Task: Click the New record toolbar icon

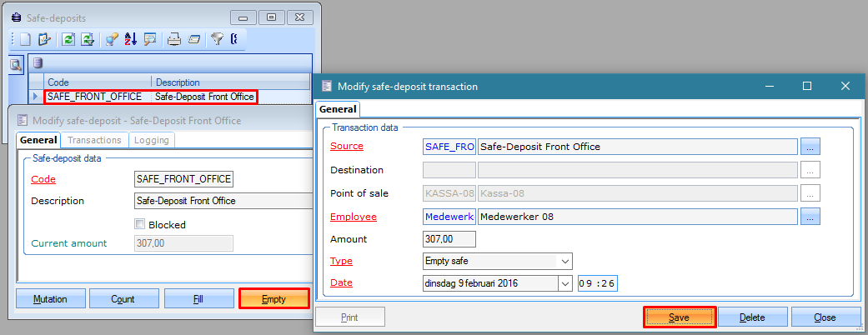Action: [x=26, y=38]
